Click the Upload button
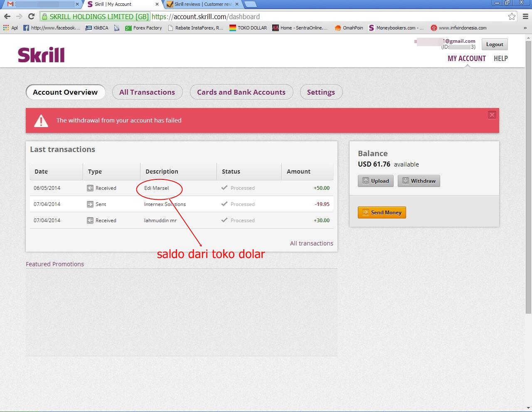532x412 pixels. click(x=375, y=181)
